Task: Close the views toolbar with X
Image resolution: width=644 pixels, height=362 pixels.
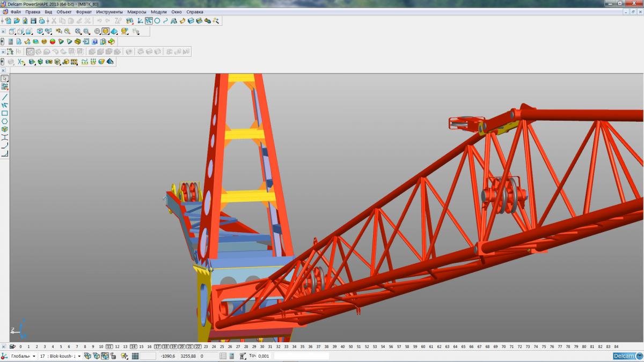Action: pos(3,32)
